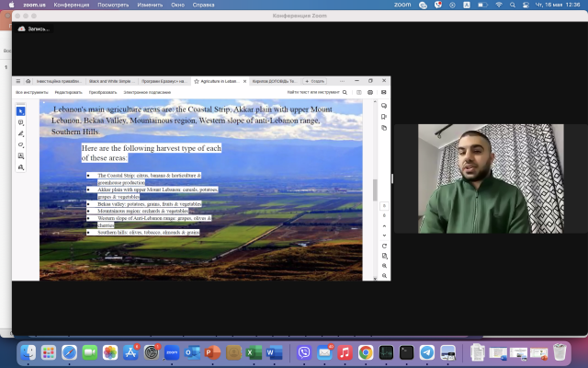Screen dimensions: 588x368
Task: Click the Найти текст или инструмент search field
Action: (313, 92)
